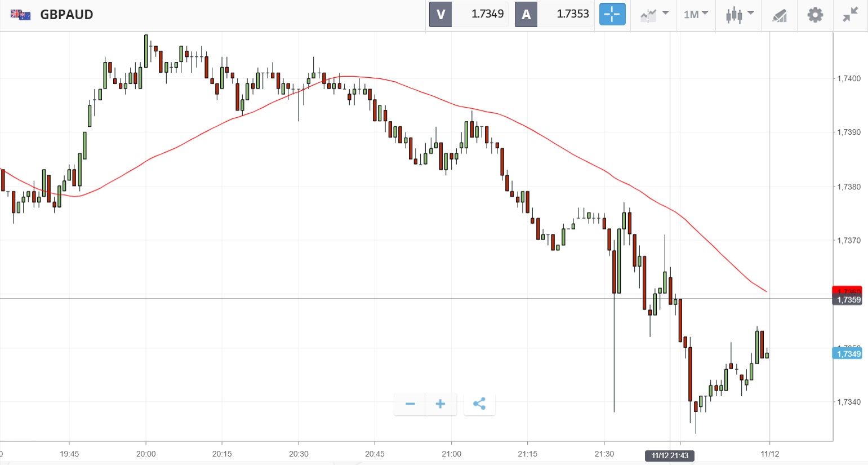Viewport: 868px width, 465px height.
Task: Click the red moving average price label
Action: pos(847,290)
